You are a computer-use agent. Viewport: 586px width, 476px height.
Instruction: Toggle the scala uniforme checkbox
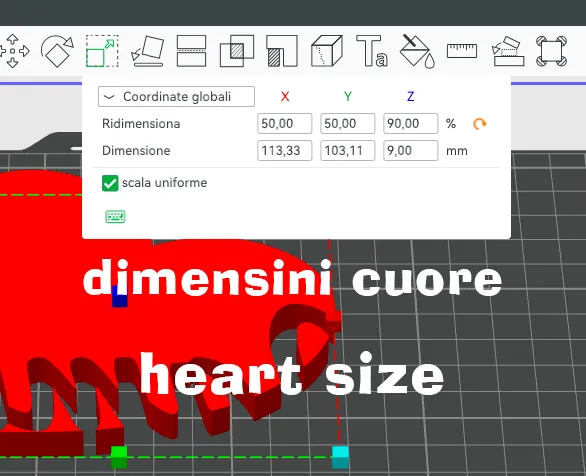(x=110, y=183)
